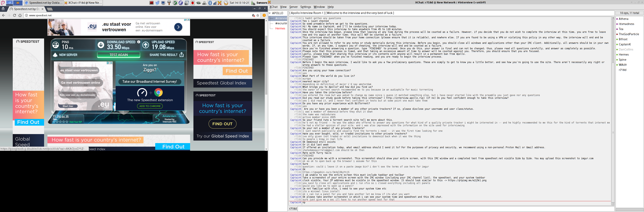The image size is (644, 212).
Task: Click Take our Broadband Internet Survey
Action: pyautogui.click(x=150, y=82)
